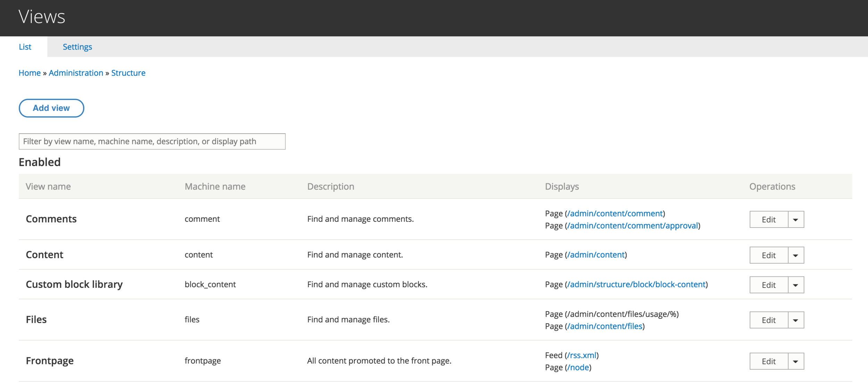
Task: Edit the Frontpage view
Action: 768,361
